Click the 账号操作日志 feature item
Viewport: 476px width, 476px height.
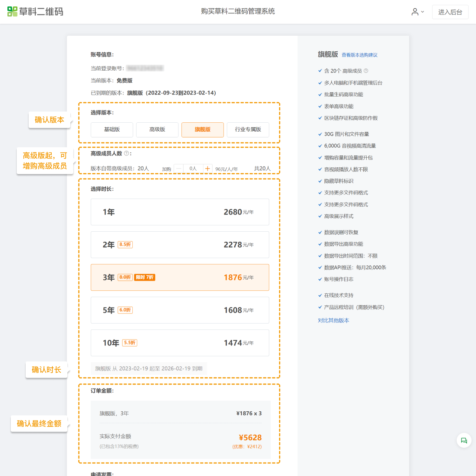pos(336,279)
